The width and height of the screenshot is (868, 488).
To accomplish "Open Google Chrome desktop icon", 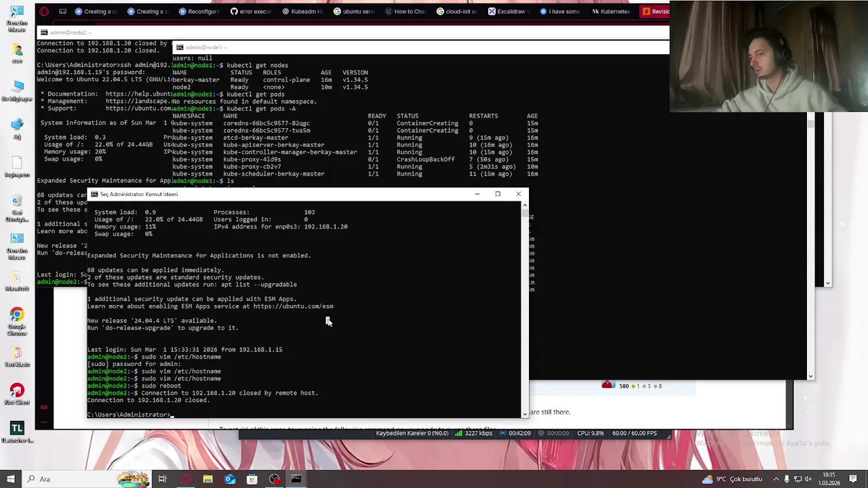I will pos(17,321).
